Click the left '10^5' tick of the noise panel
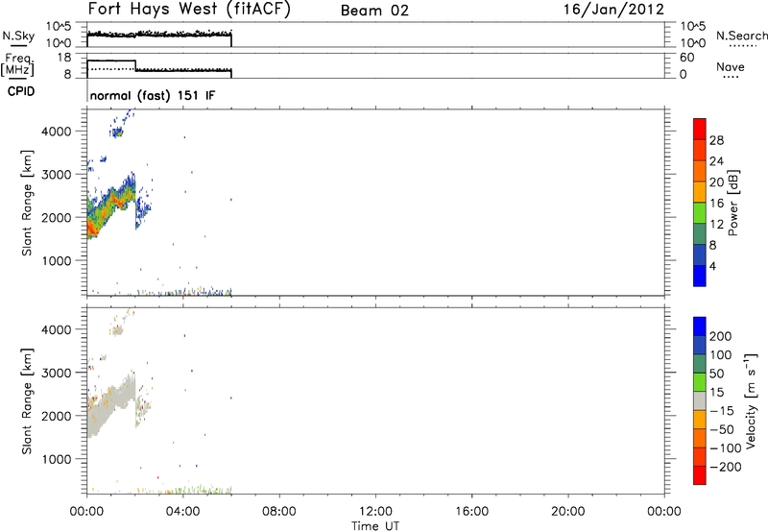The width and height of the screenshot is (768, 532). [59, 27]
